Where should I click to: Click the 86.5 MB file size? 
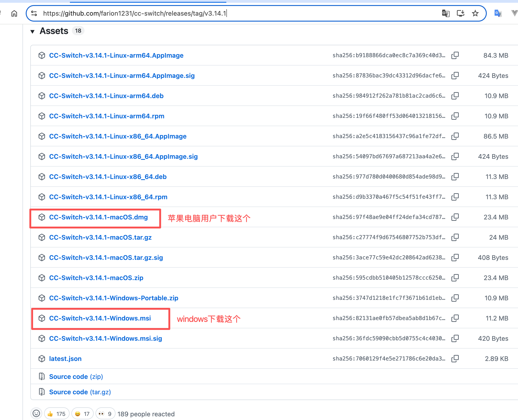495,136
